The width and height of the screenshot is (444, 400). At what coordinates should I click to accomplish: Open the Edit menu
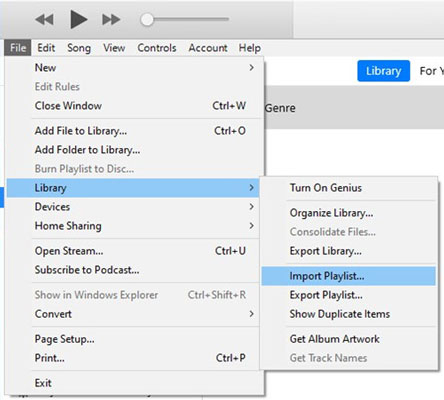click(x=46, y=48)
